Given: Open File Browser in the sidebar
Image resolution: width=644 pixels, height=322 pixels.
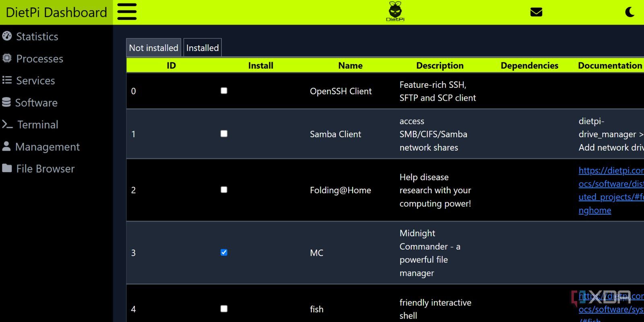Looking at the screenshot, I should pos(45,169).
